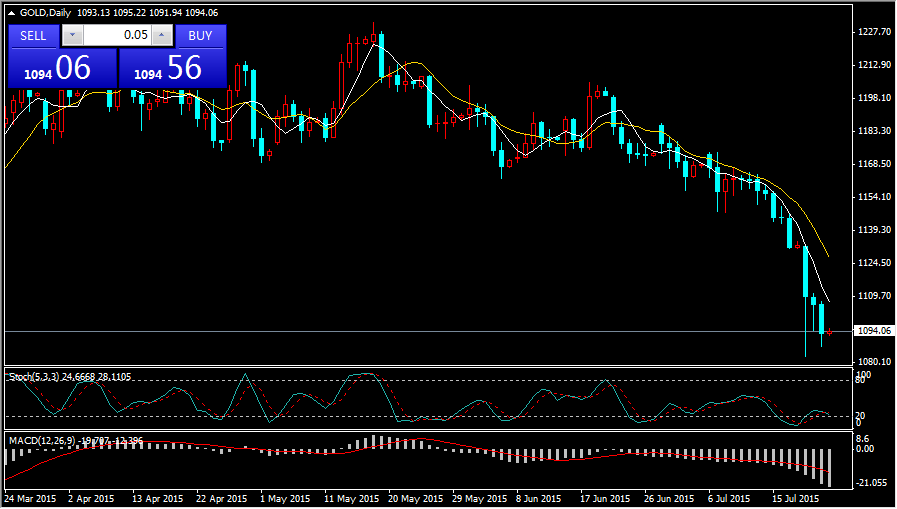Click the MACD -21.055 scale value

pos(872,483)
